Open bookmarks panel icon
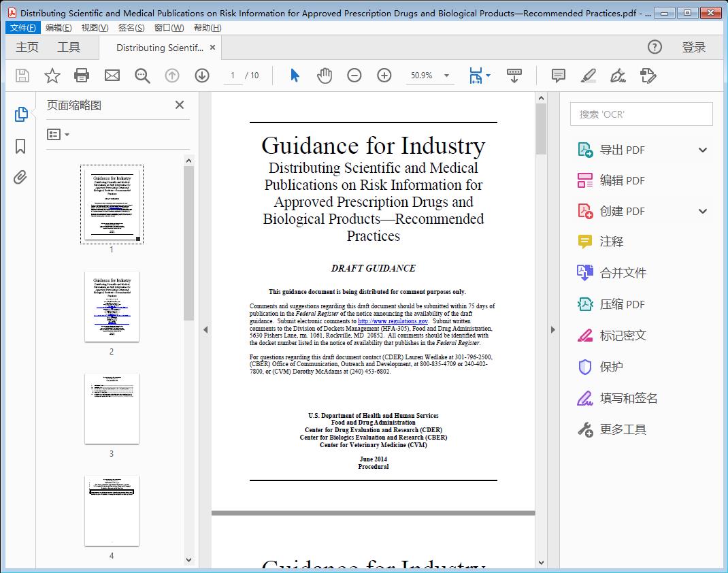Screen dimensions: 728x573 click(x=20, y=146)
